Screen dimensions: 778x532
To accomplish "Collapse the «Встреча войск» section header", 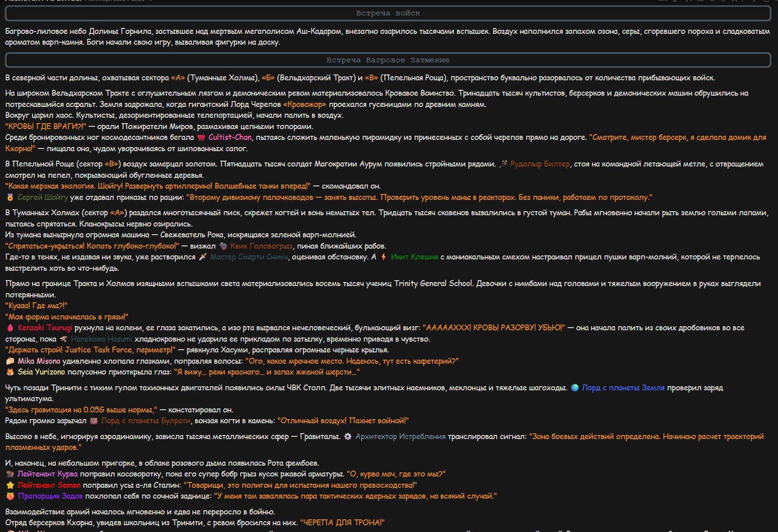I will click(x=388, y=13).
